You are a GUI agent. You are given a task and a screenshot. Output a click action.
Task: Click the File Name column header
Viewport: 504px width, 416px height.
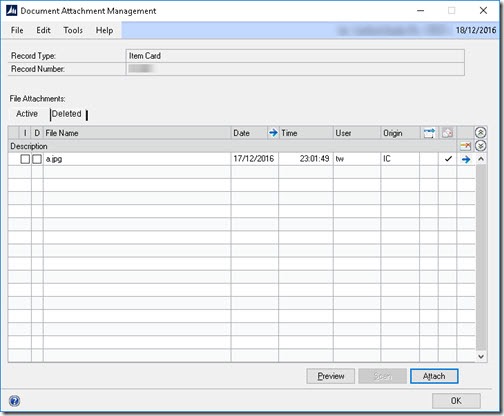coord(137,133)
